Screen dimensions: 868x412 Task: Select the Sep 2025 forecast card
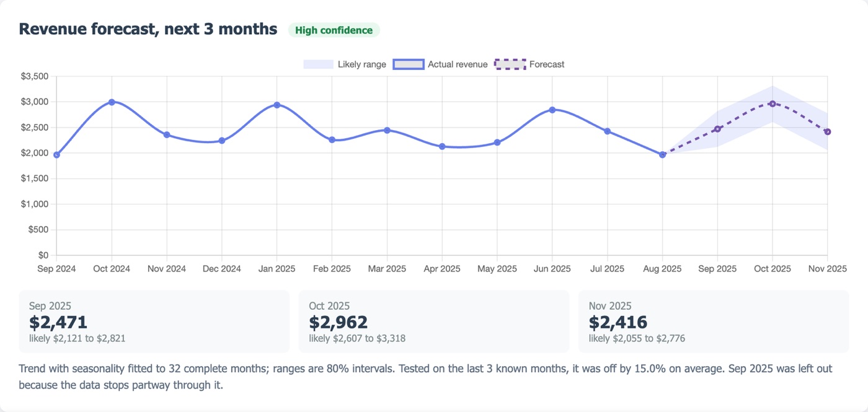pos(154,322)
